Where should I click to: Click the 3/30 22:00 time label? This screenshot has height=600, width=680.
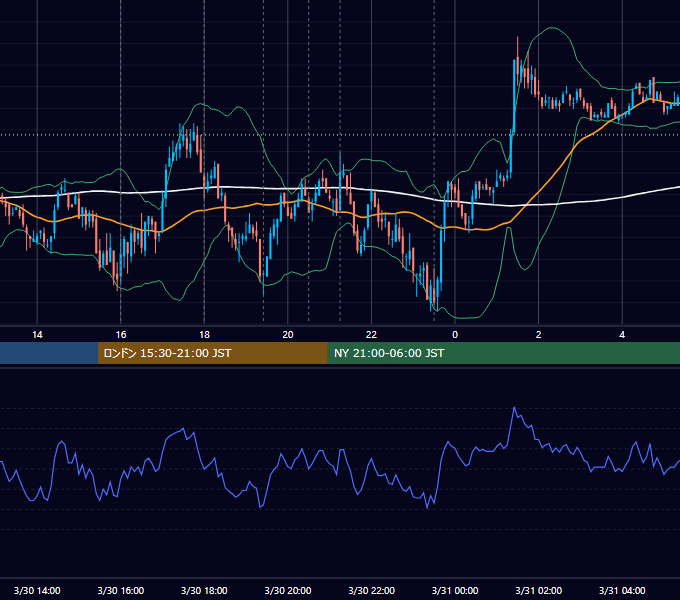click(x=372, y=590)
